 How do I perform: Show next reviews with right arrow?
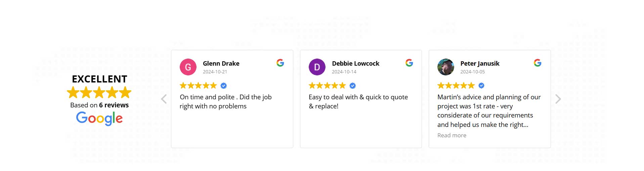coord(558,99)
